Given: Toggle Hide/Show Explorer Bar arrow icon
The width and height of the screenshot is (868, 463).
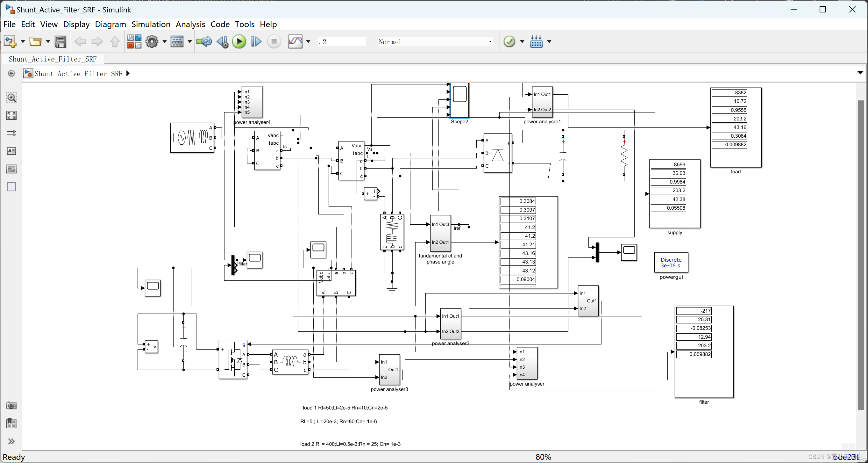Looking at the screenshot, I should click(11, 74).
